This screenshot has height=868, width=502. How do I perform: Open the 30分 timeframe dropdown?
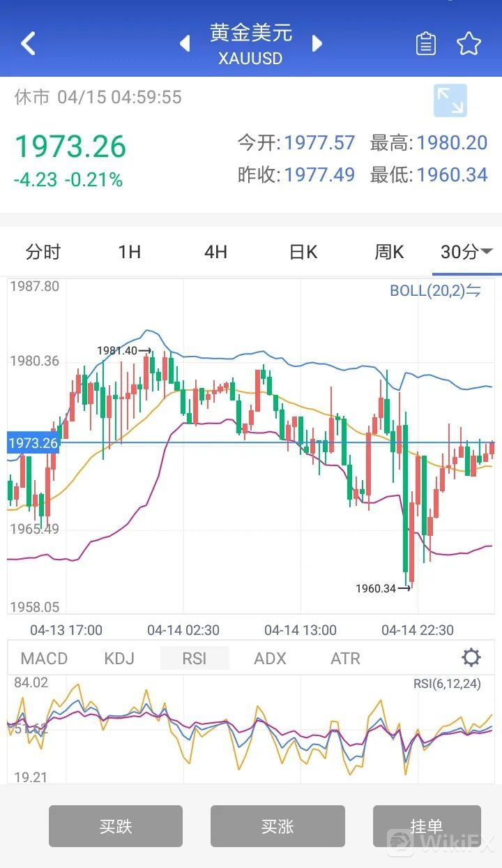tap(466, 252)
